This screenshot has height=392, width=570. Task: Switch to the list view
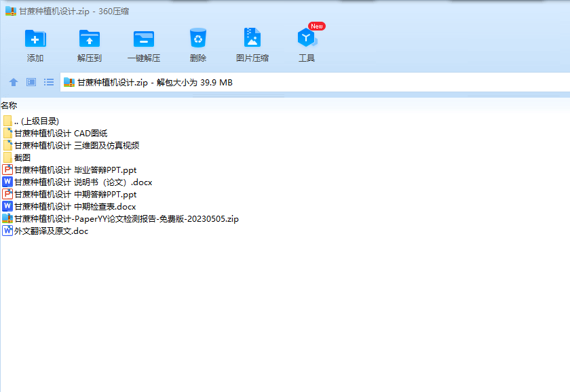click(49, 82)
